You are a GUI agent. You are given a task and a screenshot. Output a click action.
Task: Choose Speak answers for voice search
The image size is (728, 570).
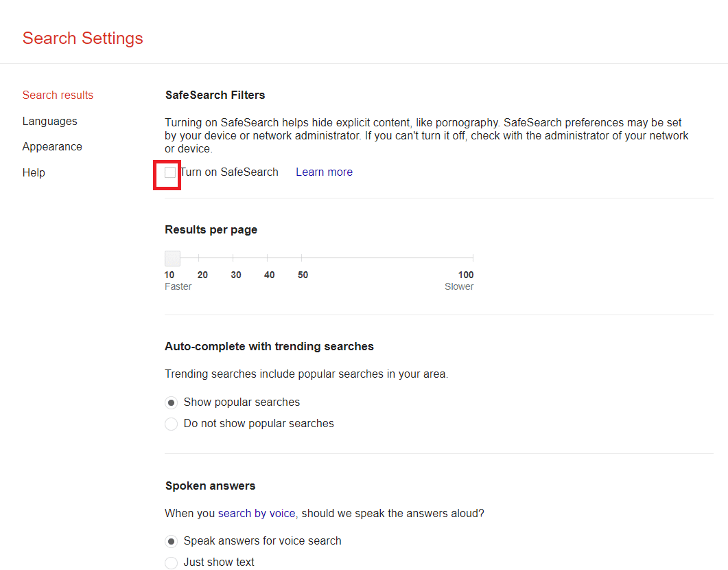click(x=172, y=541)
